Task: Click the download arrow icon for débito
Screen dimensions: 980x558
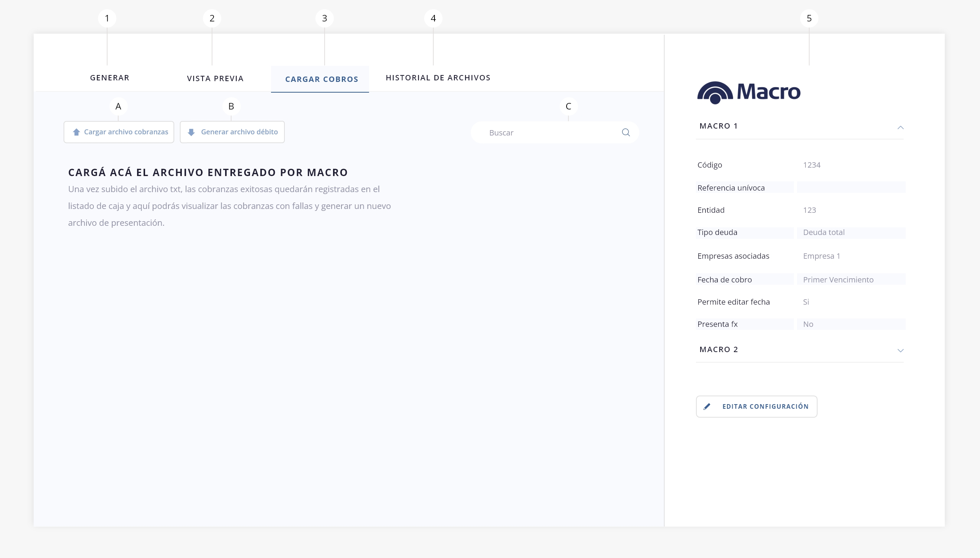Action: pyautogui.click(x=191, y=132)
